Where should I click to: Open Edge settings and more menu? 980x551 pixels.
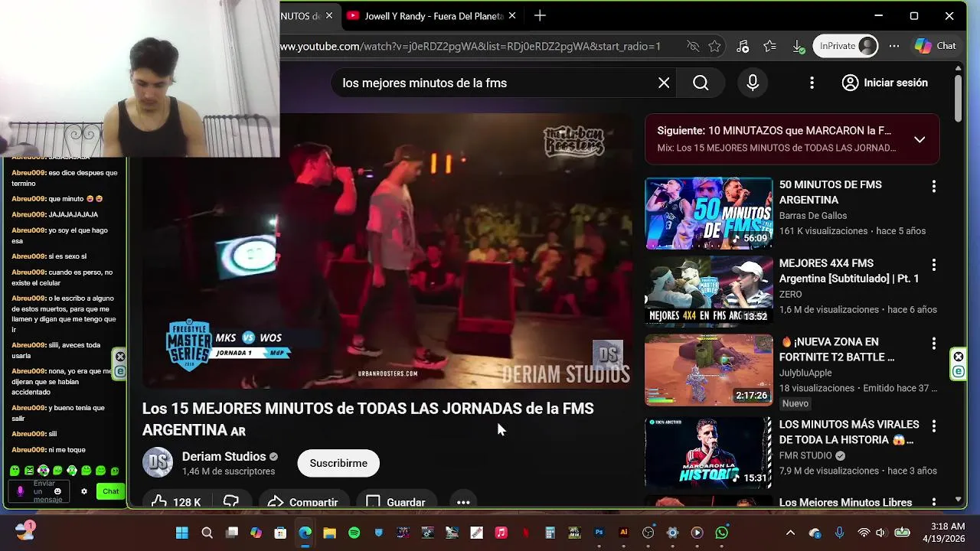pos(893,46)
